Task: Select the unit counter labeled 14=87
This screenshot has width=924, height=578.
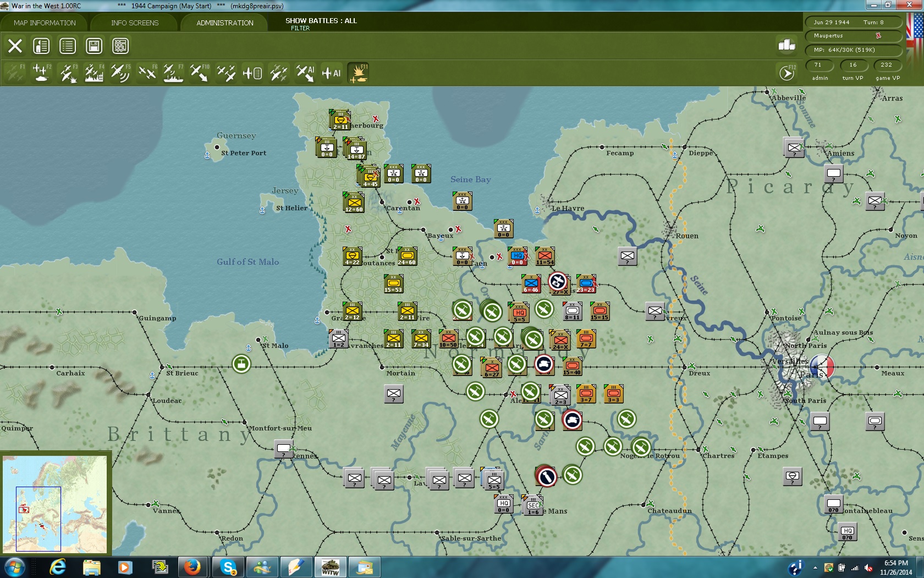Action: point(356,150)
